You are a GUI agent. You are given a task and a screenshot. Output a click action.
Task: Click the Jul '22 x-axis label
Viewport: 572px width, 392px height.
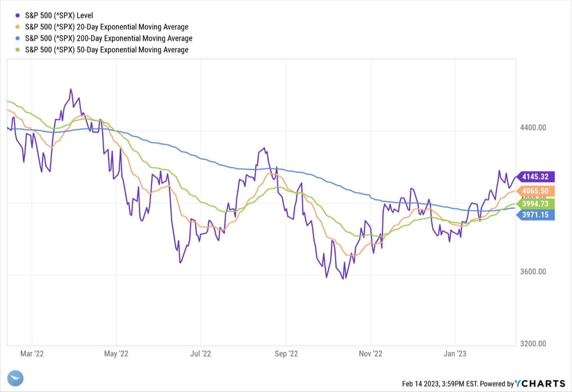201,354
